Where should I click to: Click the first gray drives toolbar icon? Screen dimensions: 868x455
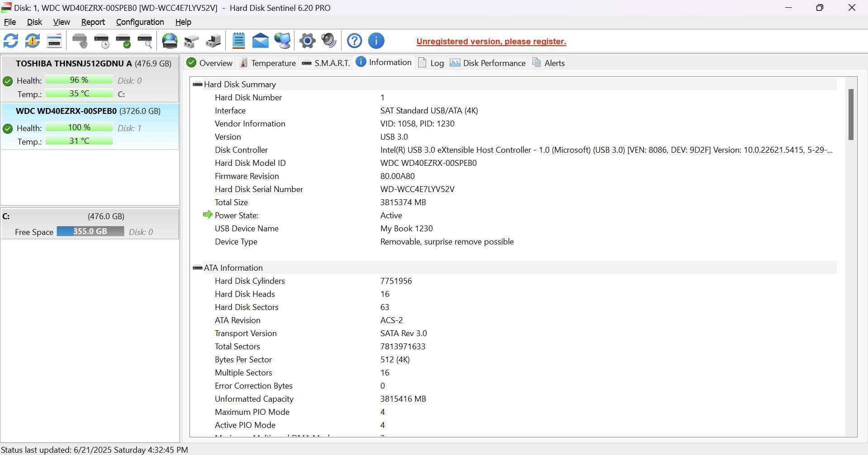click(x=192, y=41)
